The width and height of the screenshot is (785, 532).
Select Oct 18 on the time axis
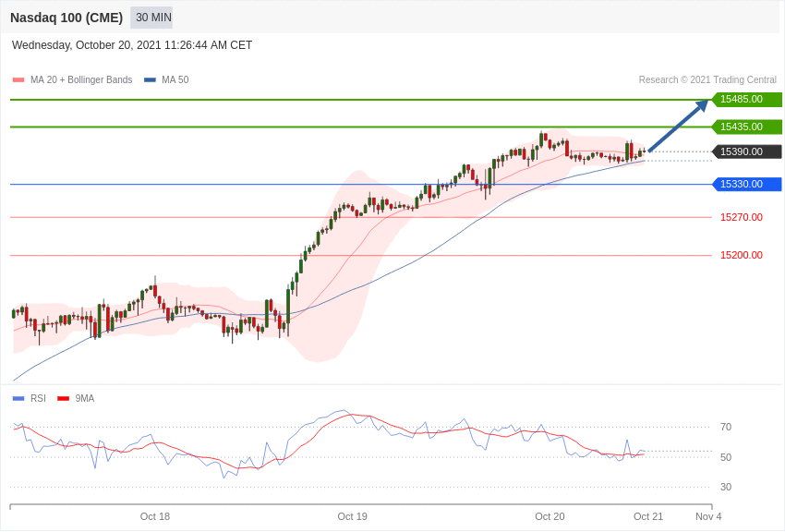click(155, 516)
